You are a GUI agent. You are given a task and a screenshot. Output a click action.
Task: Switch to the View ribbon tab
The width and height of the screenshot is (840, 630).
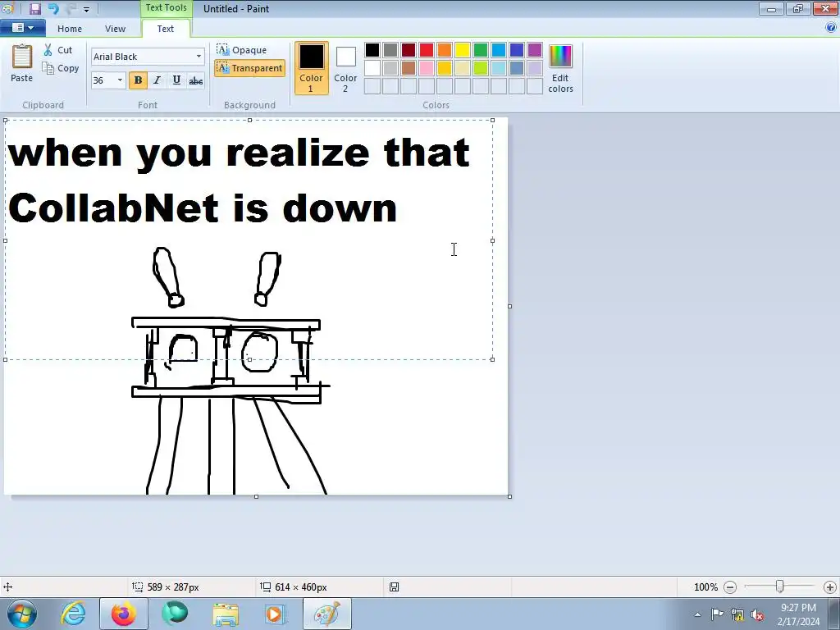(115, 29)
